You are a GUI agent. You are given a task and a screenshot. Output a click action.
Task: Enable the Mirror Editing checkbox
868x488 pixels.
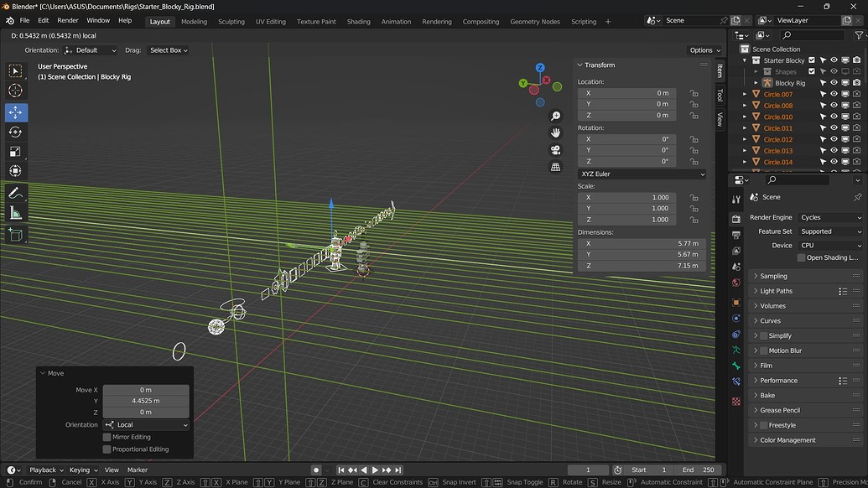point(107,437)
